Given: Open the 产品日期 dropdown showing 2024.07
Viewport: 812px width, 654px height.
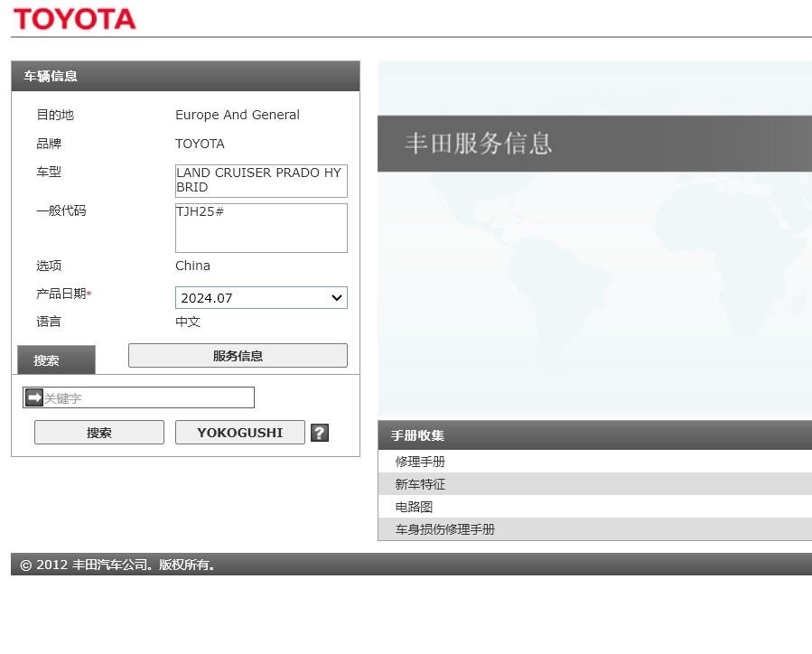Looking at the screenshot, I should tap(261, 298).
